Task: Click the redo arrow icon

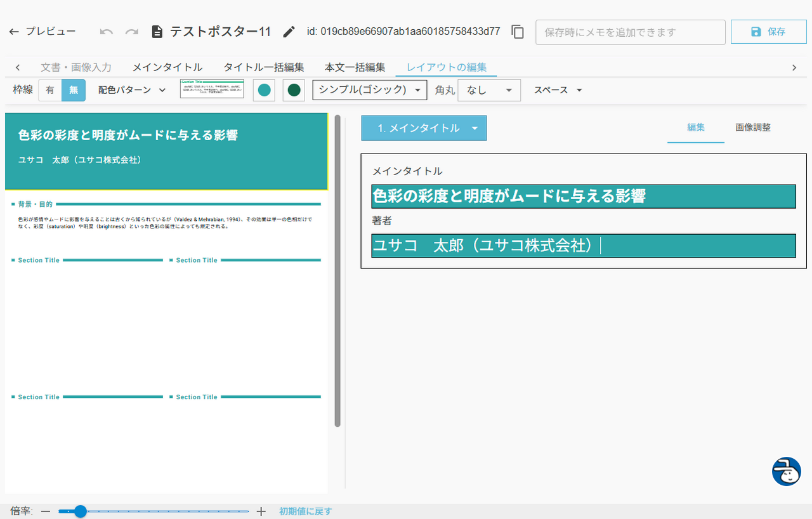Action: [132, 32]
